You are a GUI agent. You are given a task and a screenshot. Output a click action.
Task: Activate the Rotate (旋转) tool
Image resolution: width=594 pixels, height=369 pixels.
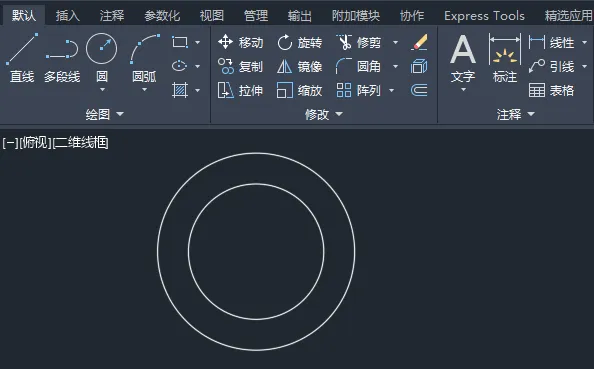[300, 42]
